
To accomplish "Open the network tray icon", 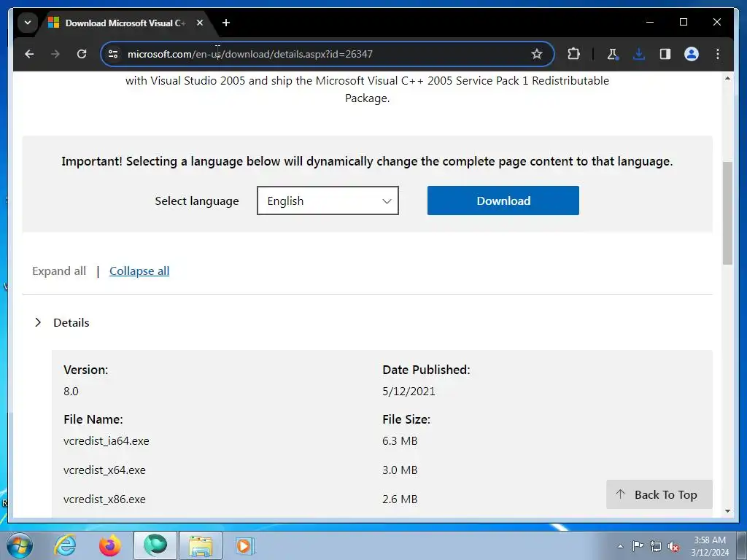I will coord(656,546).
